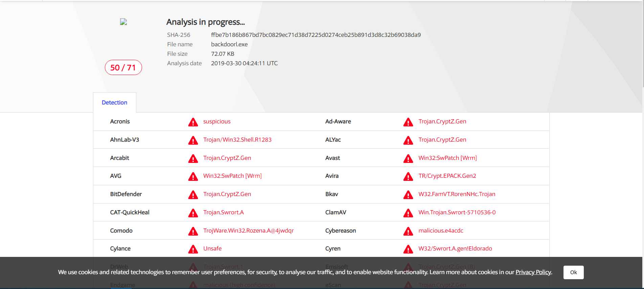
Task: Click ALYac's Trojan.CryptZ.Gen result
Action: (442, 140)
